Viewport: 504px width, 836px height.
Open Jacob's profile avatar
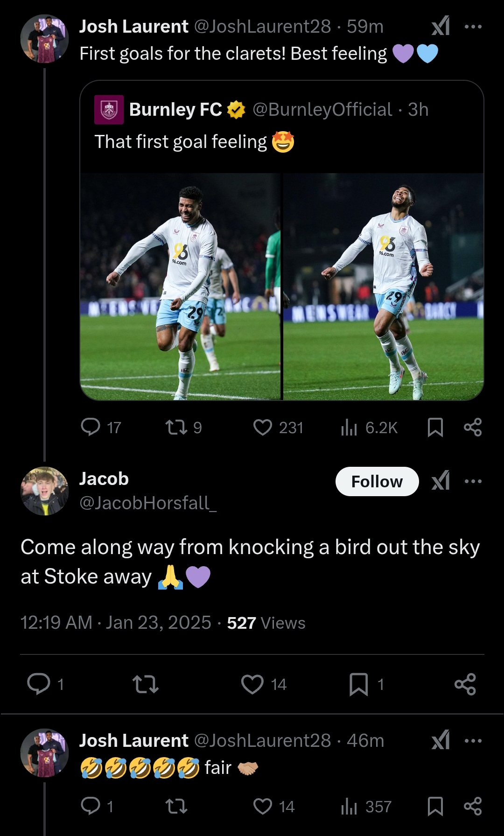tap(44, 491)
